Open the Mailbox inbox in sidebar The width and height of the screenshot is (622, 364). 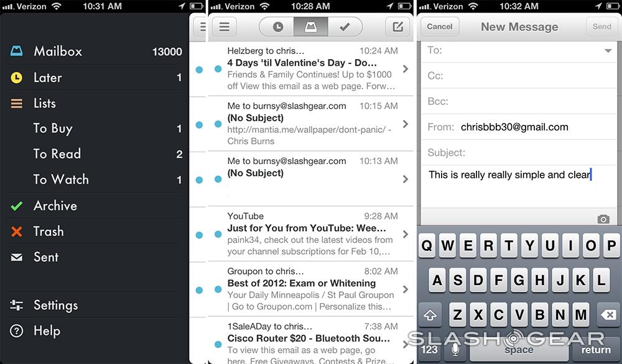(x=57, y=52)
